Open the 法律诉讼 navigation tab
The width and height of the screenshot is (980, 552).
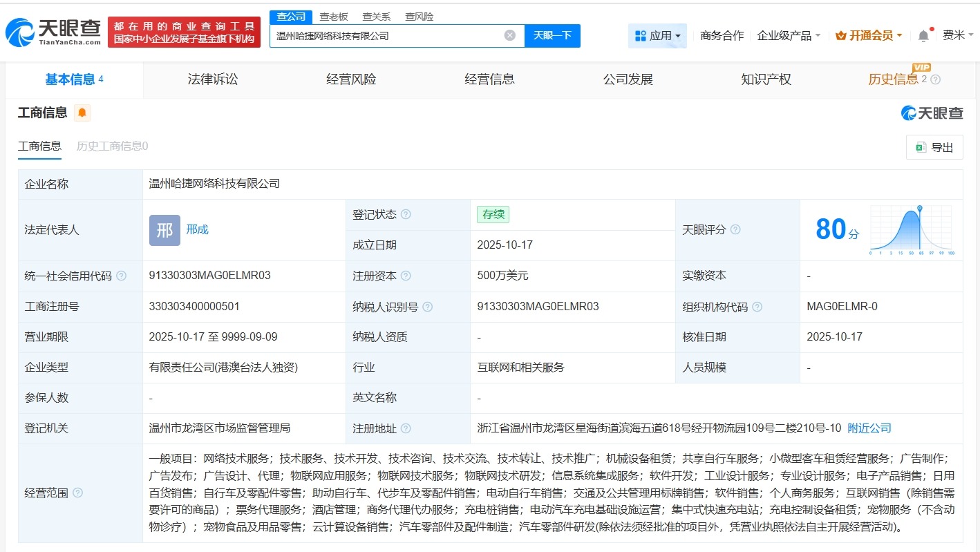coord(212,79)
